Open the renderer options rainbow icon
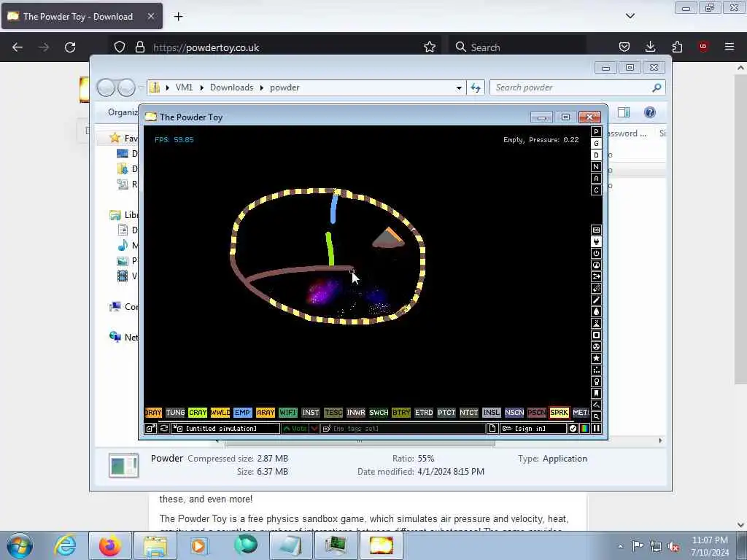747x560 pixels. tap(584, 429)
